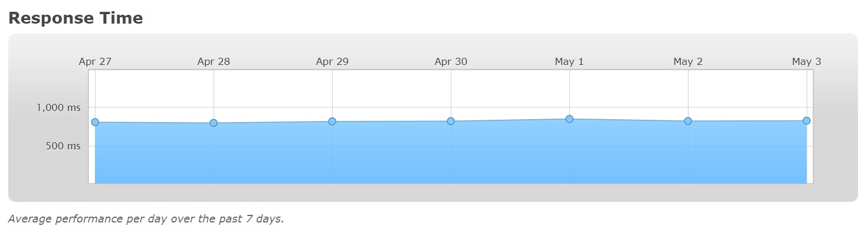Click the Apr 27 date label

pos(95,61)
